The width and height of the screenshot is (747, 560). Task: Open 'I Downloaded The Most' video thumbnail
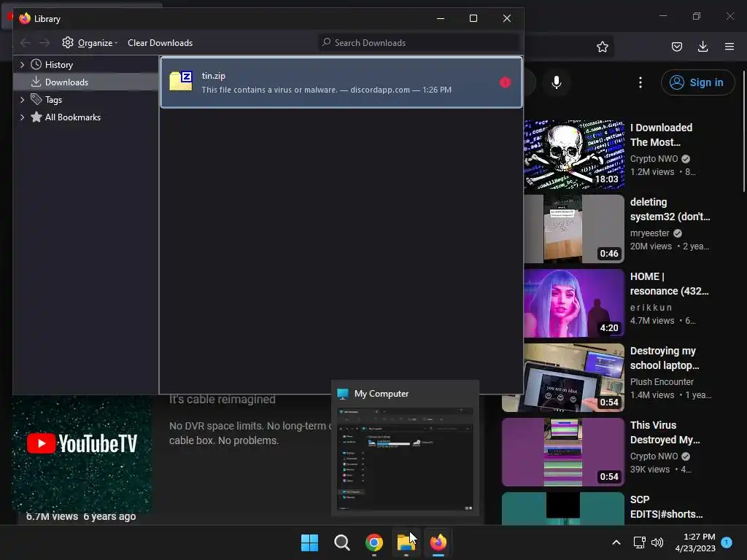(574, 155)
